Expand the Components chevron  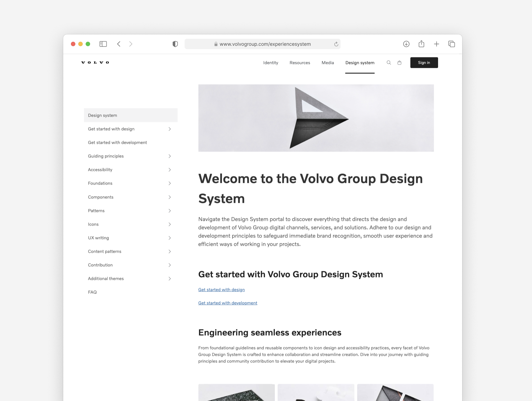point(170,197)
